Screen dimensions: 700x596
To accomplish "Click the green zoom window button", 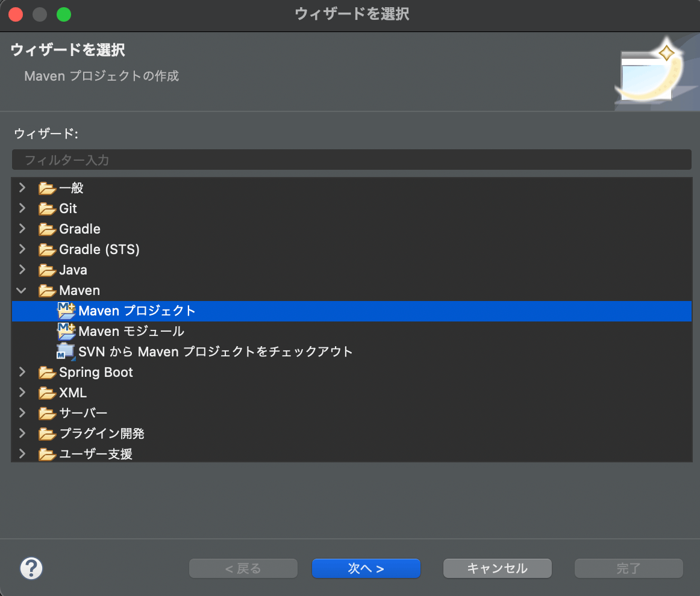I will 64,14.
